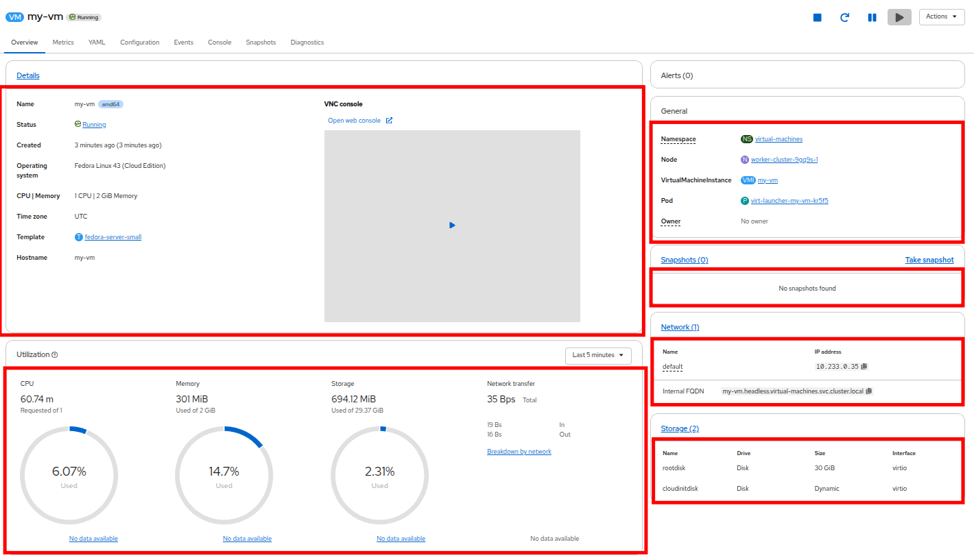Go to the Diagnostics tab
This screenshot has height=560, width=974.
(307, 42)
